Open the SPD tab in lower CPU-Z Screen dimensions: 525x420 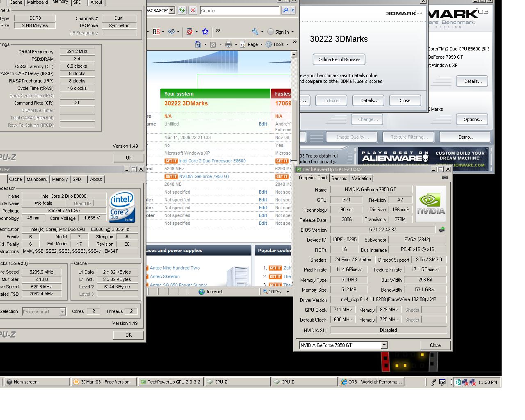click(77, 179)
